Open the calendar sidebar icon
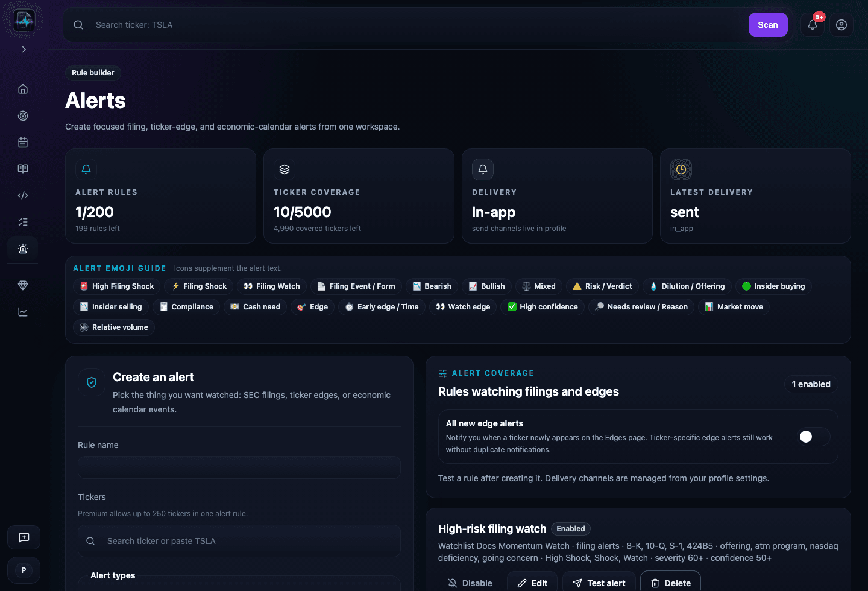Viewport: 868px width, 591px height. pyautogui.click(x=23, y=142)
